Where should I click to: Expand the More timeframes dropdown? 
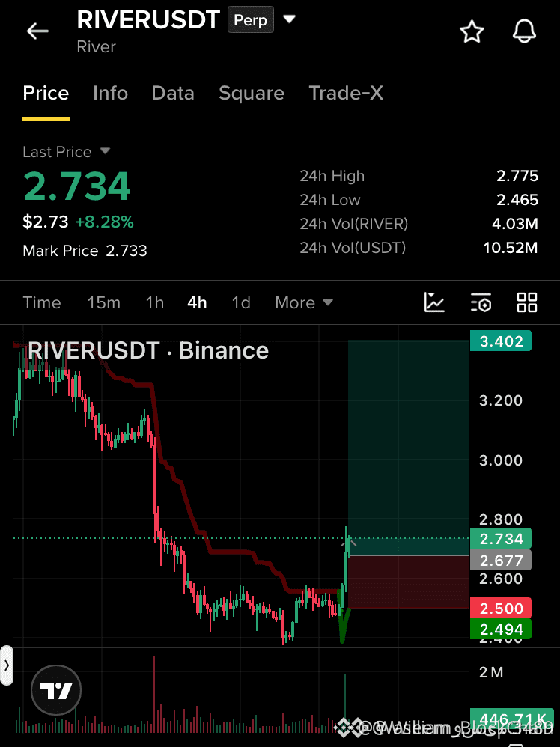[304, 302]
